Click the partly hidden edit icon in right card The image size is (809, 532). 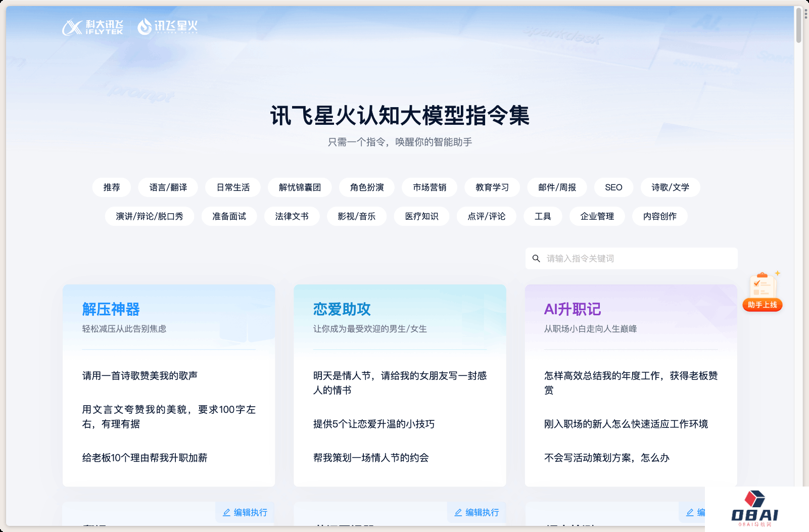(x=690, y=512)
